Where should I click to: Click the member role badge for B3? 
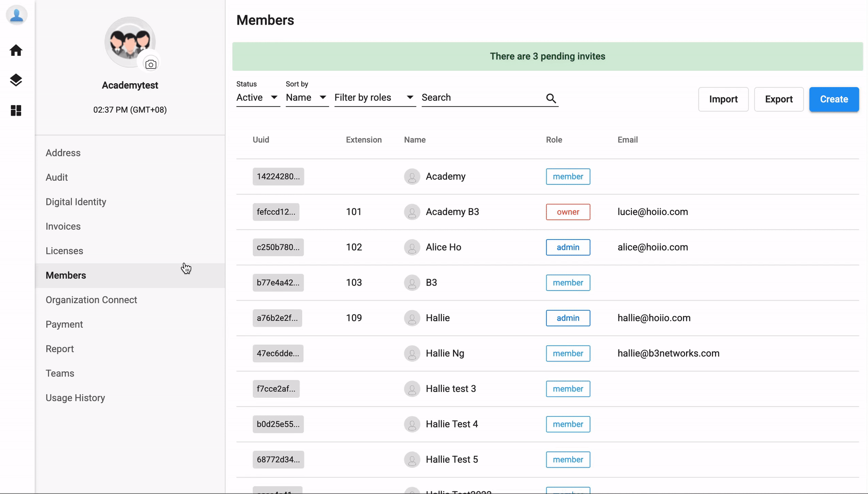(568, 283)
